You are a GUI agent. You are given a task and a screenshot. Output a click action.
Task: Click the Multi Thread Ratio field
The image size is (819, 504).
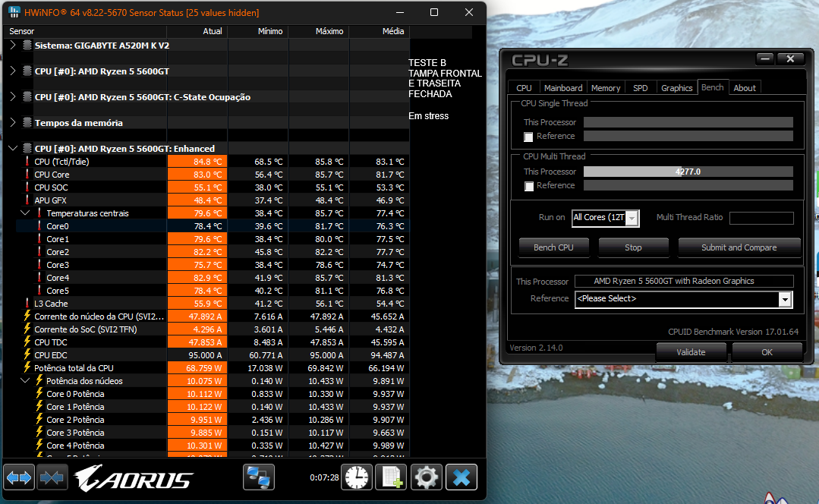(x=761, y=218)
